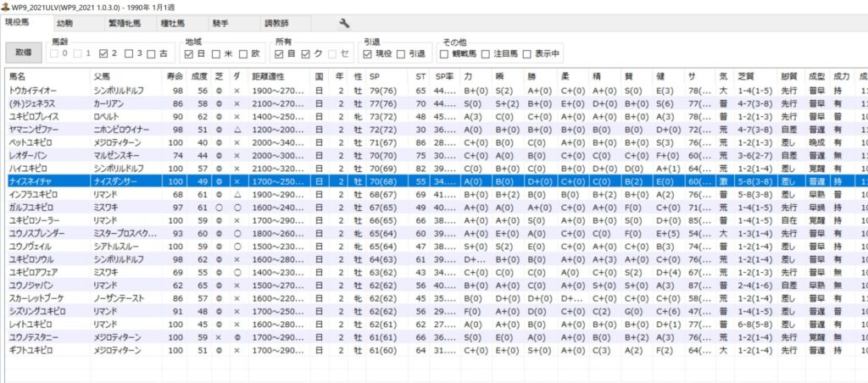Uncheck the 馬齢 2 checkbox

pos(104,53)
